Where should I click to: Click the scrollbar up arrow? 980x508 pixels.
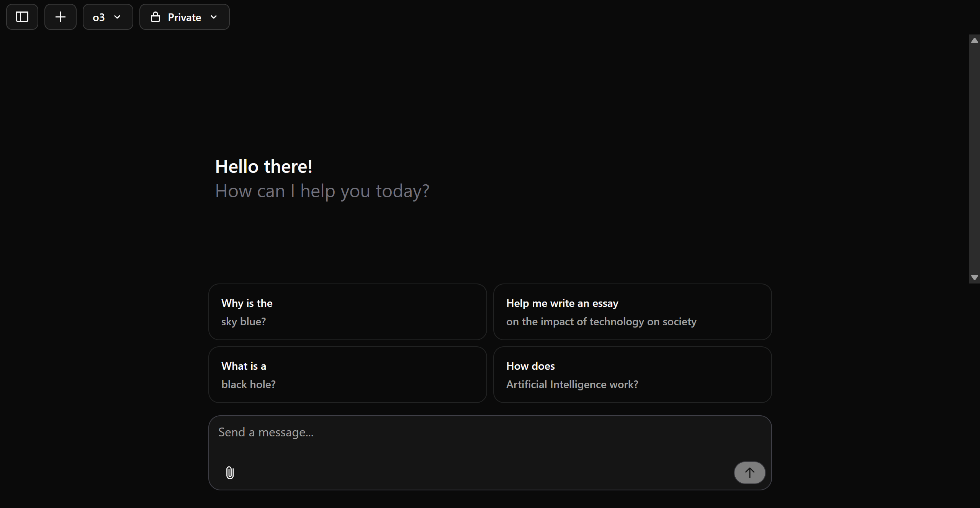point(975,41)
